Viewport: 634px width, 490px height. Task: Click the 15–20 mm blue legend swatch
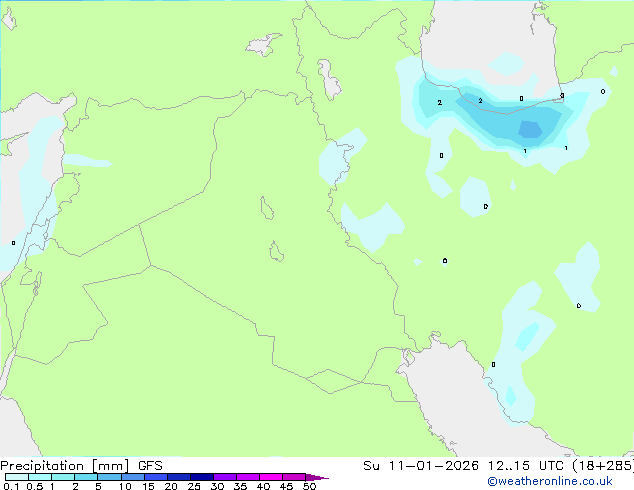click(155, 477)
